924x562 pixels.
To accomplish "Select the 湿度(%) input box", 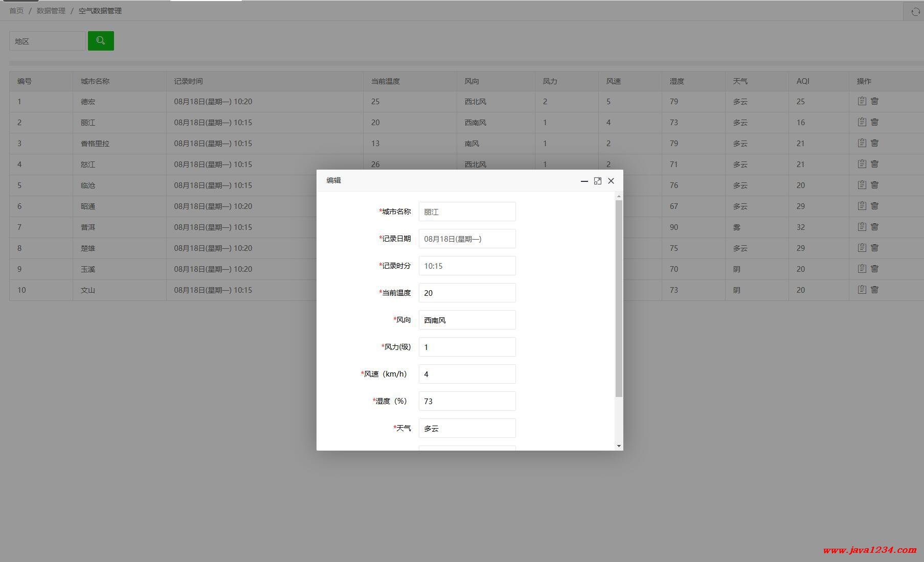I will click(467, 401).
